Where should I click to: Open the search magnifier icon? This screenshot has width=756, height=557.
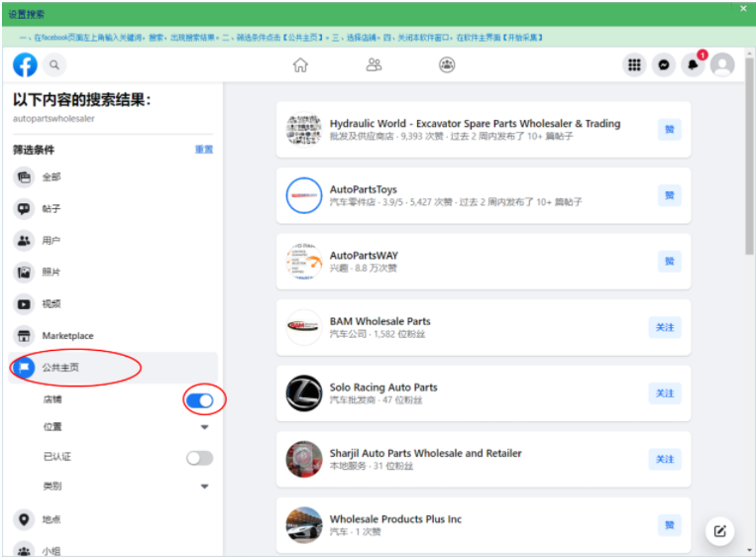pos(54,64)
